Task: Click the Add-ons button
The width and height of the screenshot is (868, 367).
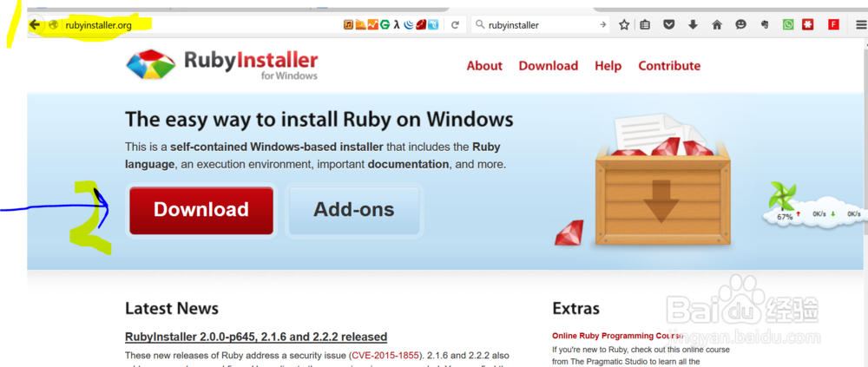Action: point(354,210)
